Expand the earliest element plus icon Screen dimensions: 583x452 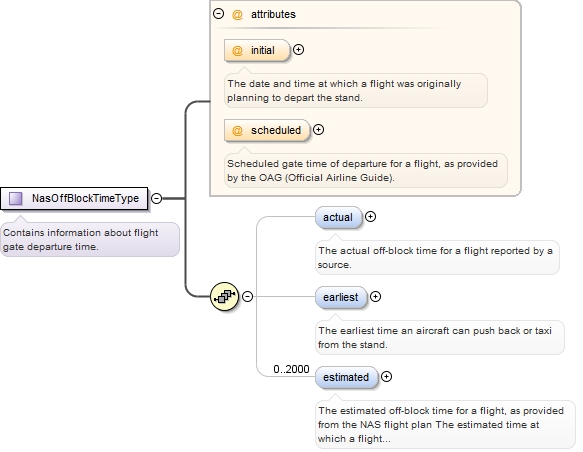[x=376, y=297]
